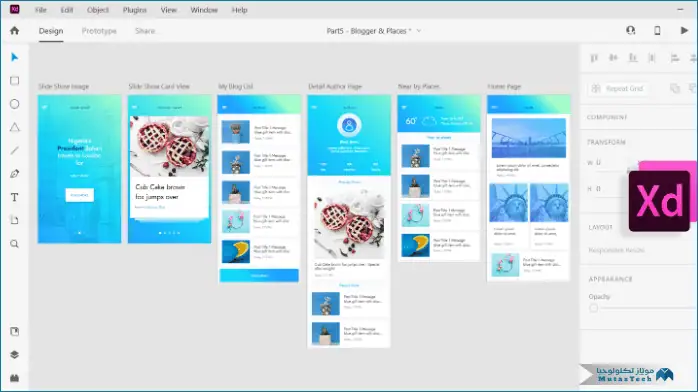
Task: Open the Plugins panel icon
Action: pyautogui.click(x=15, y=378)
